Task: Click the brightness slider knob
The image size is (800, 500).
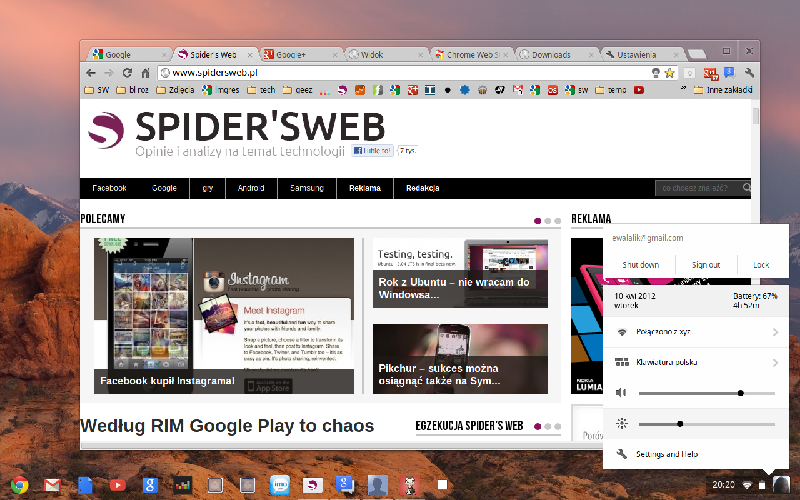Action: (x=680, y=423)
